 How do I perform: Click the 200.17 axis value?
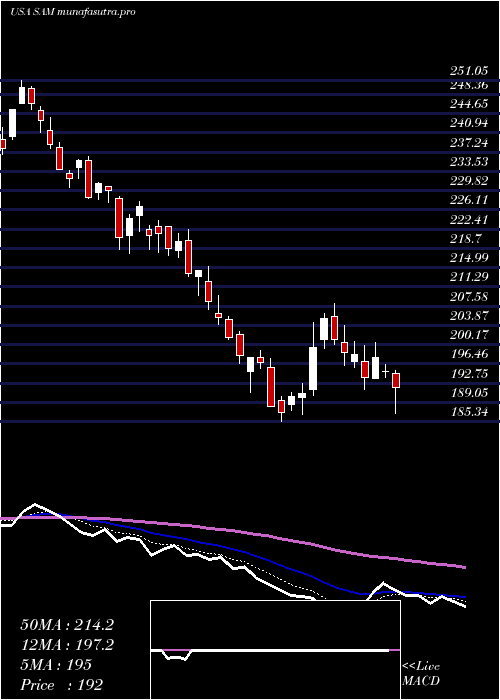click(468, 334)
